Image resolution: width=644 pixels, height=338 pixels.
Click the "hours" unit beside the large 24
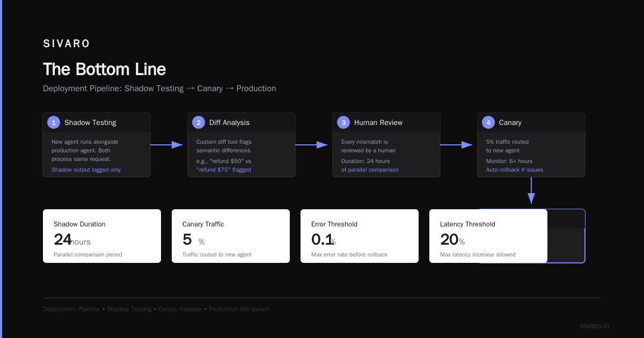pos(80,242)
